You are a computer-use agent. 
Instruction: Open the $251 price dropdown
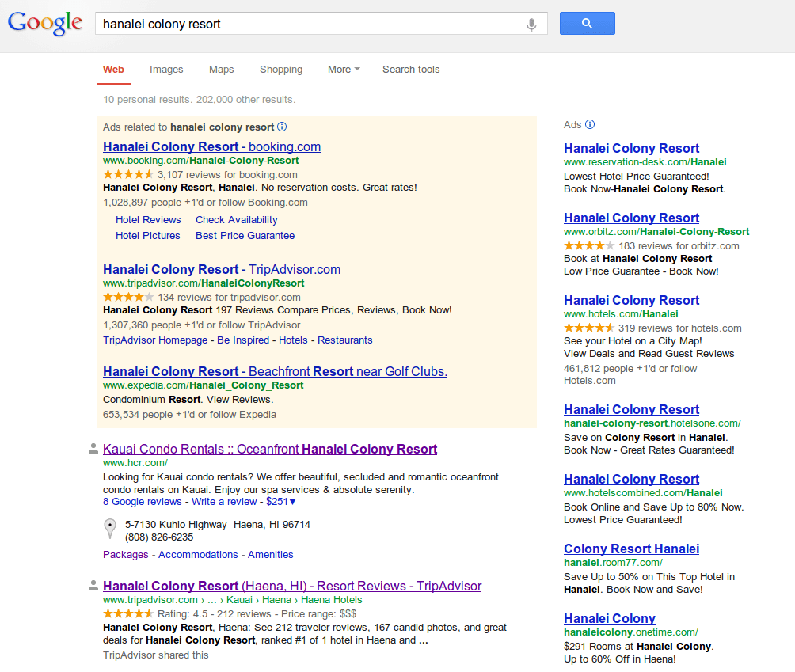[281, 502]
